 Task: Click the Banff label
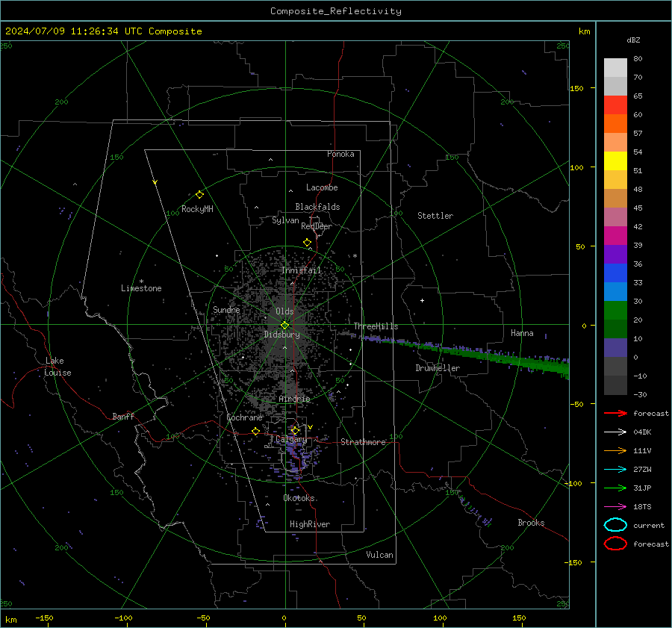pyautogui.click(x=123, y=416)
